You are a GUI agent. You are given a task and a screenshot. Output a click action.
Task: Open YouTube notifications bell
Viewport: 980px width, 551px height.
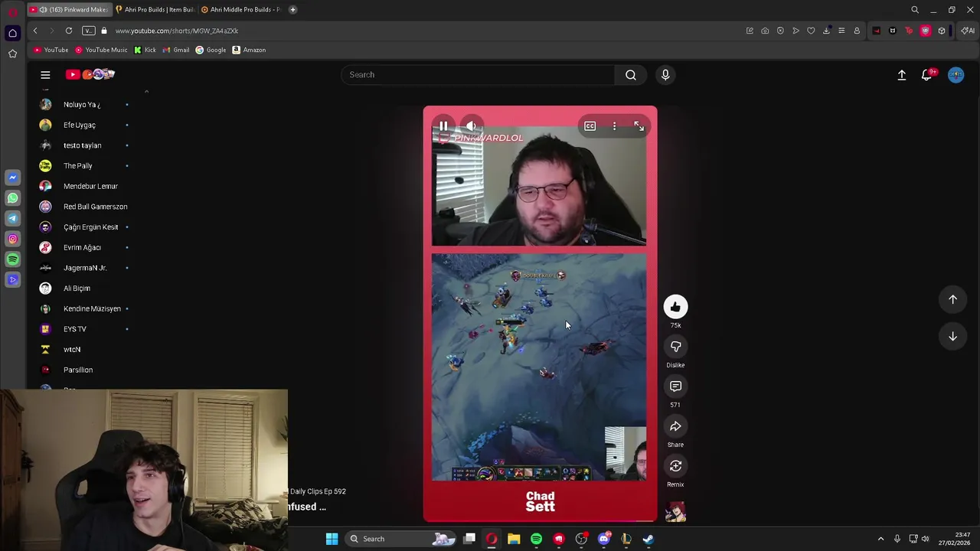coord(927,74)
